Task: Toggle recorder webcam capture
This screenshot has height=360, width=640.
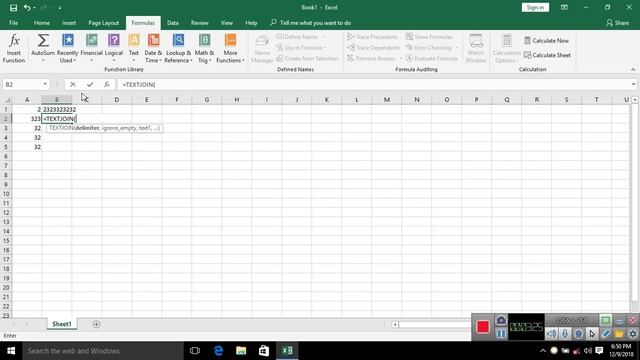Action: point(578,334)
